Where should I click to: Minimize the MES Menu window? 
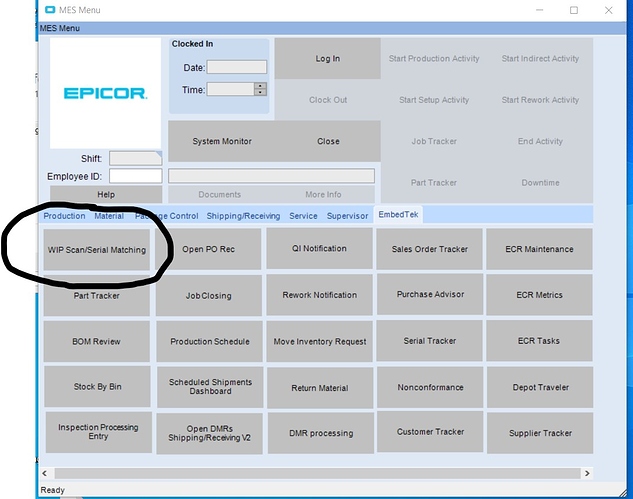(539, 10)
